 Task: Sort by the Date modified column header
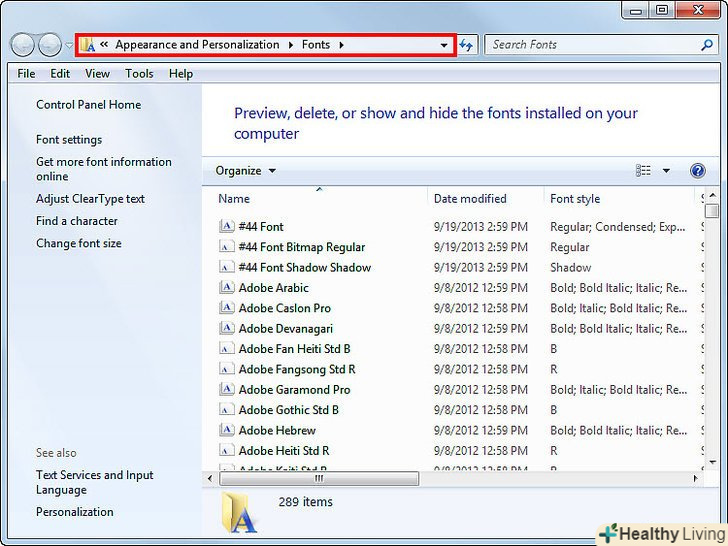[470, 199]
